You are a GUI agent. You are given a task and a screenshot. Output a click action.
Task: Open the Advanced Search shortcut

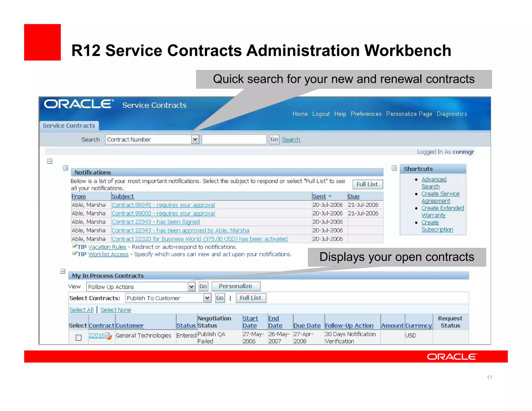pos(434,183)
